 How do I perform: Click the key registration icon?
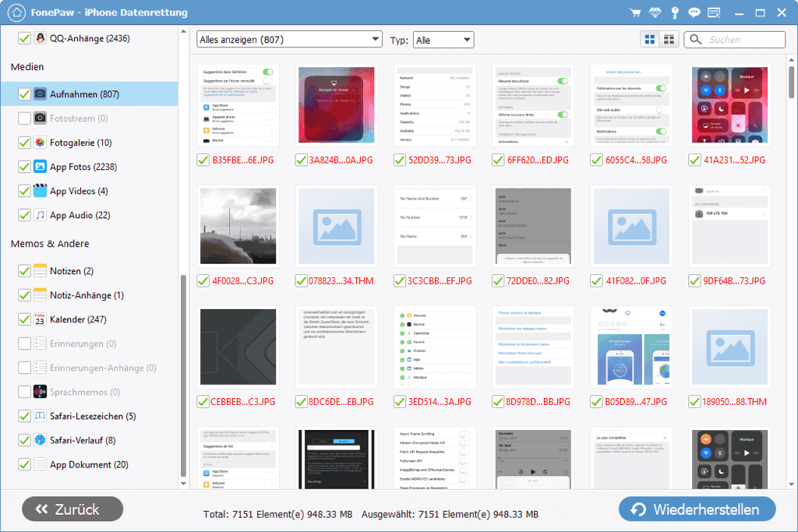[x=675, y=12]
